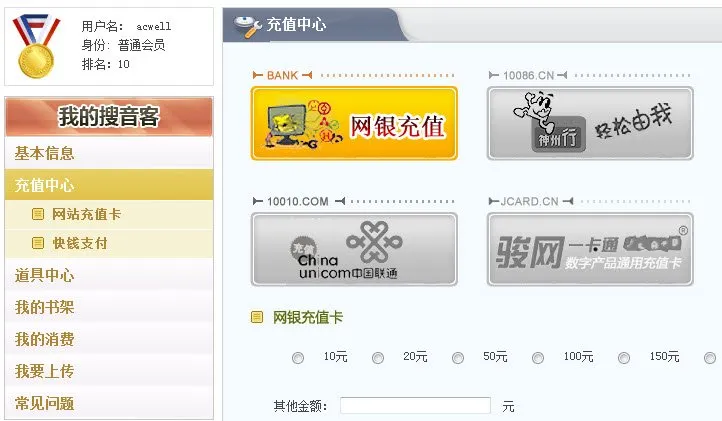Choose the 10元 radio option
Screen dimensions: 722x421
click(x=298, y=358)
